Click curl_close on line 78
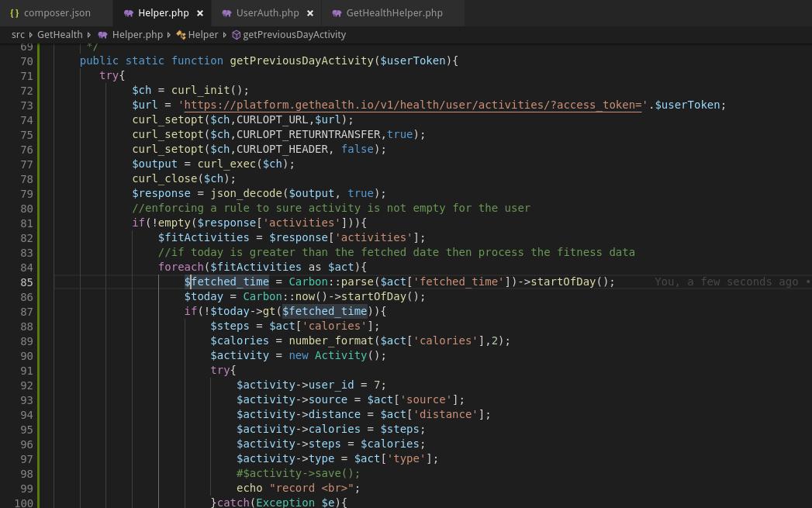The image size is (812, 508). click(164, 178)
